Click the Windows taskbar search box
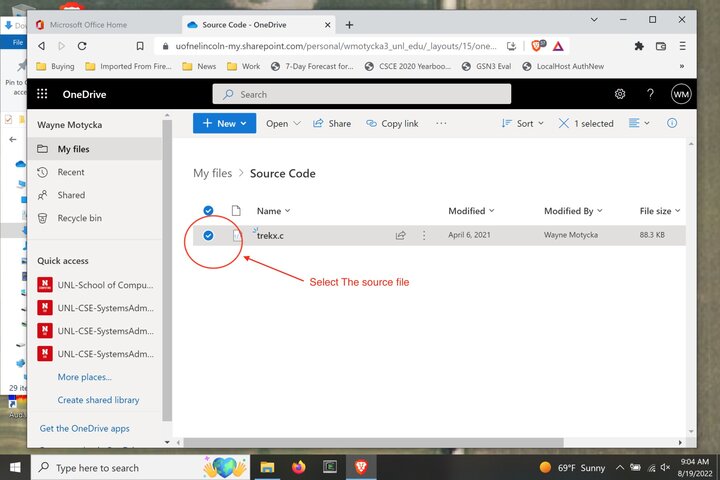 coord(141,468)
